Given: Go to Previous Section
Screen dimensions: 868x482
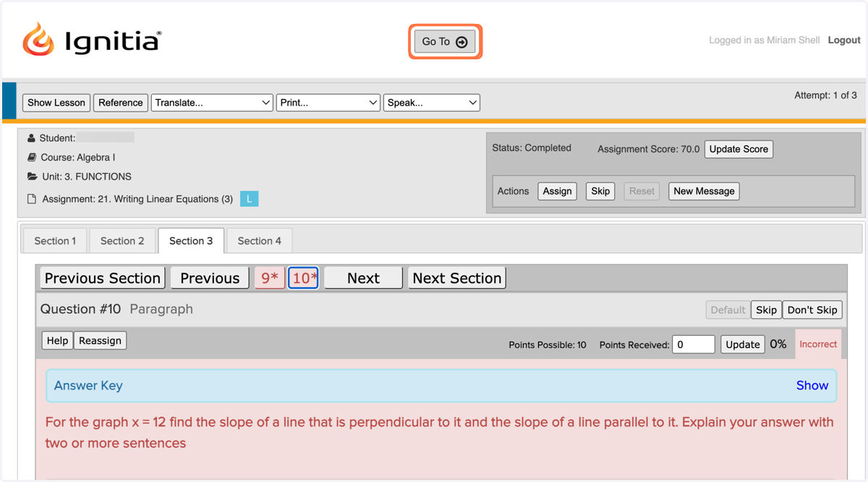Looking at the screenshot, I should (x=103, y=278).
